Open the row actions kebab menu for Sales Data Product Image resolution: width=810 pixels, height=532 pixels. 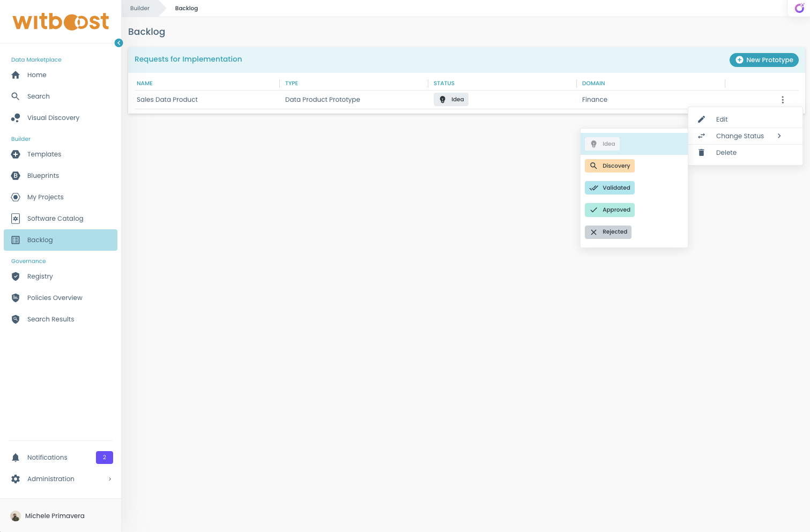(783, 100)
